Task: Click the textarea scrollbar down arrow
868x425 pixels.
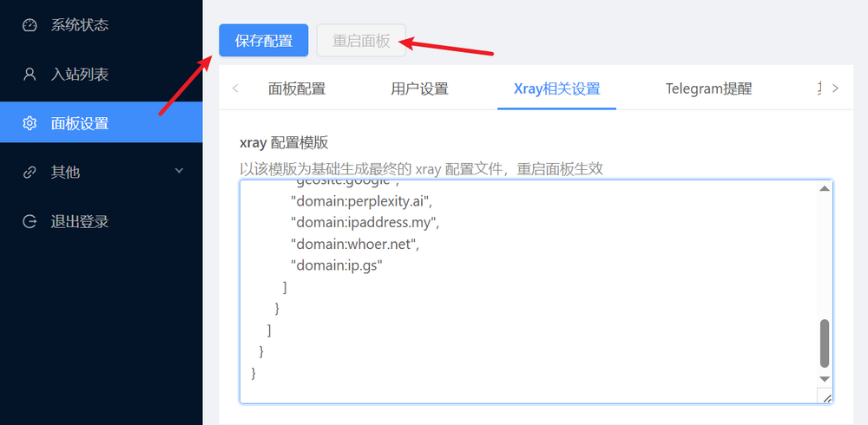Action: click(825, 378)
